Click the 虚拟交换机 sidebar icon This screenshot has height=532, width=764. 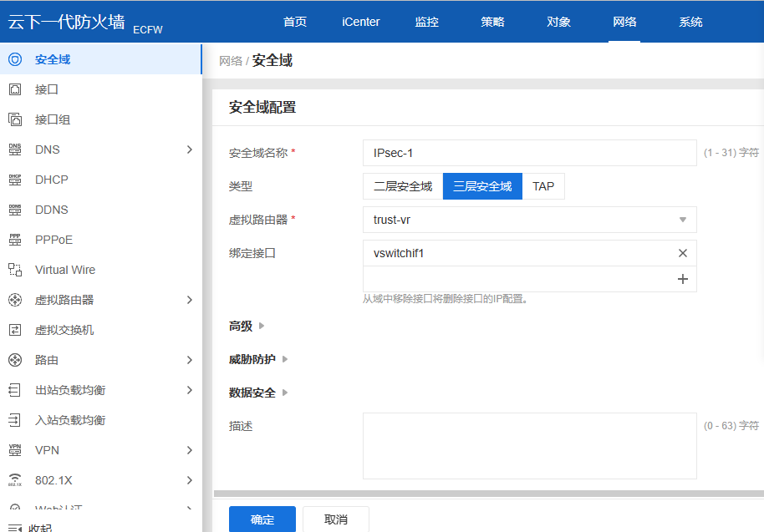(x=15, y=330)
